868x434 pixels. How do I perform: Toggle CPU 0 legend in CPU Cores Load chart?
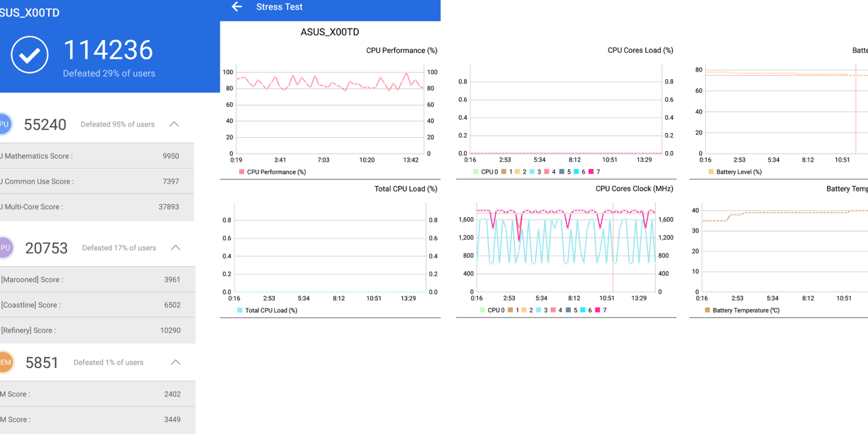[486, 172]
